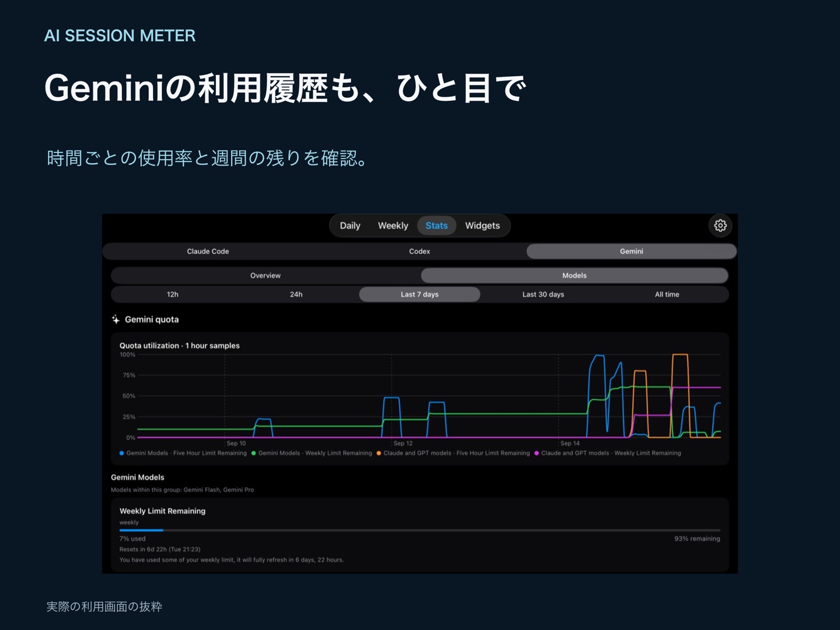Click the 100% y-axis label
The width and height of the screenshot is (840, 630).
127,355
